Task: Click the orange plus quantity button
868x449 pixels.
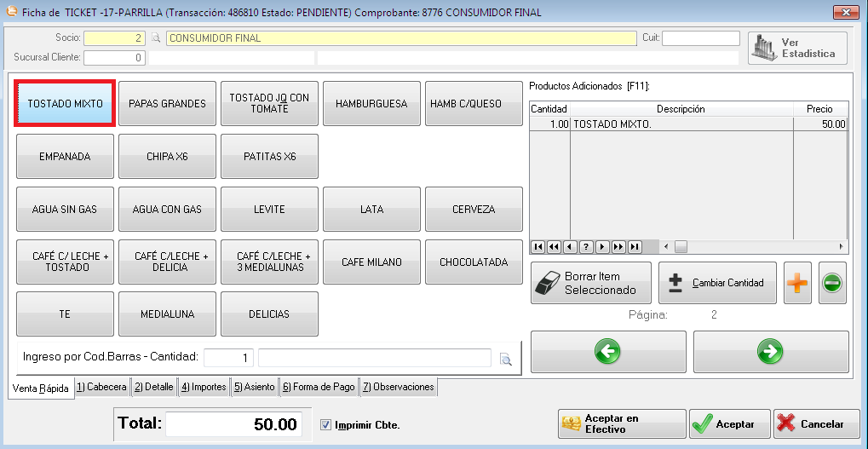Action: tap(796, 284)
